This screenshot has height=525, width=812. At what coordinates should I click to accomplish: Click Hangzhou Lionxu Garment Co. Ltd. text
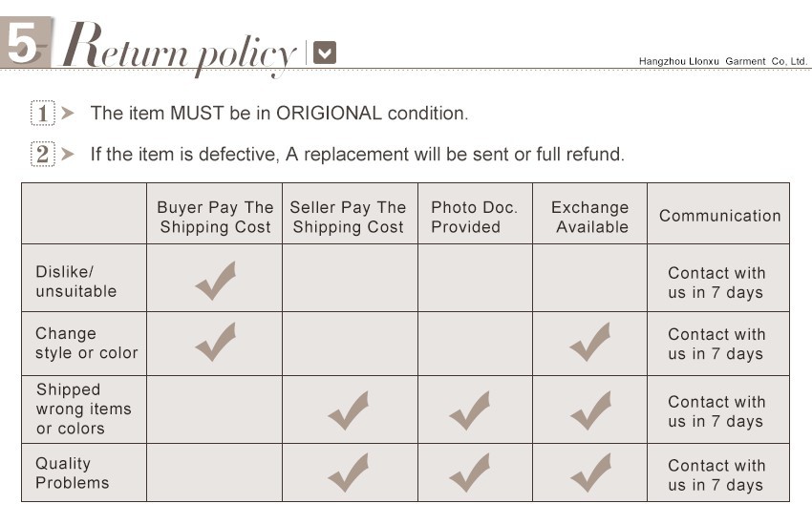click(722, 61)
